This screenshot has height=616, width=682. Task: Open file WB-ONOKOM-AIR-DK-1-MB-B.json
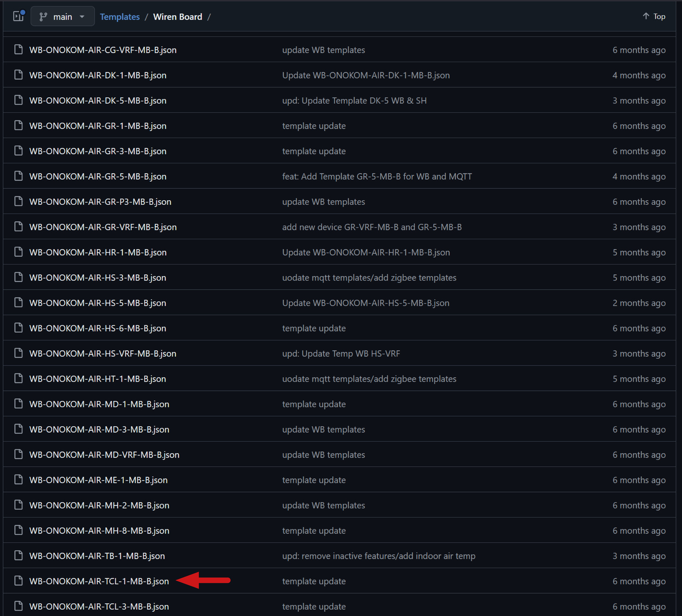click(98, 76)
